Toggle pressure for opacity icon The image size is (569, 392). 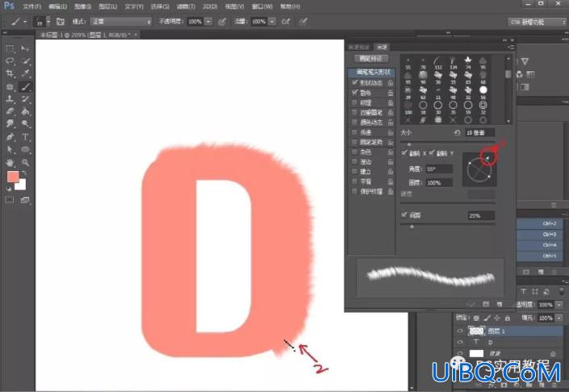[222, 22]
